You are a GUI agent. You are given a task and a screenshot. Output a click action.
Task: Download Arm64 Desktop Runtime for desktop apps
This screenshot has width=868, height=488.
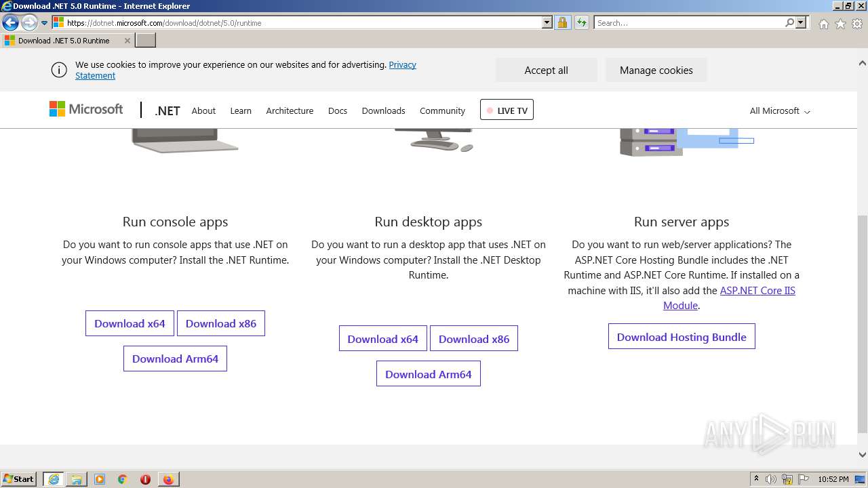click(x=429, y=374)
